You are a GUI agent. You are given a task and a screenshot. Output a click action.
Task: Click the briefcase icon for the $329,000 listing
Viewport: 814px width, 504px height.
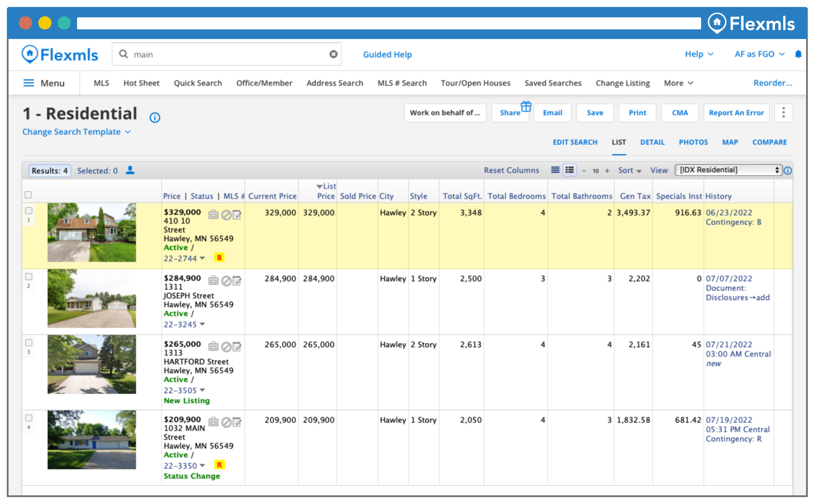tap(213, 215)
